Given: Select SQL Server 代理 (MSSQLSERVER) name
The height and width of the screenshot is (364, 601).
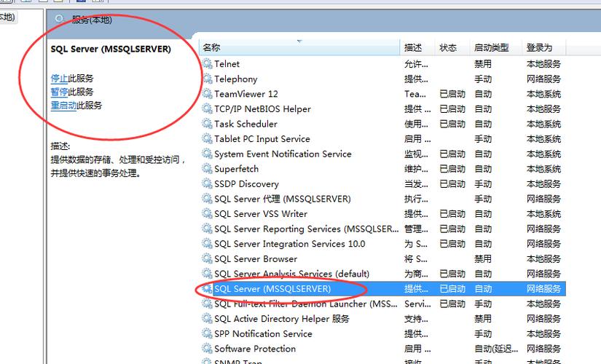Looking at the screenshot, I should (283, 199).
